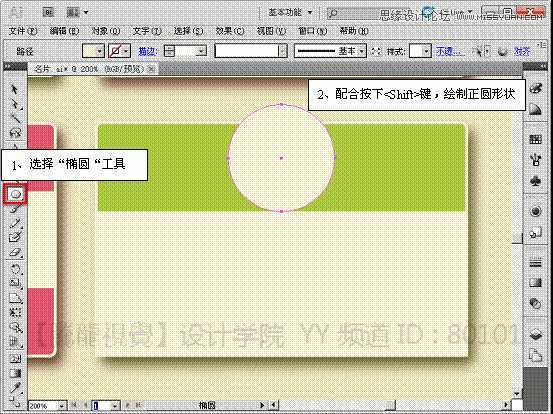553x414 pixels.
Task: Open the 窗口(W) menu
Action: tap(312, 31)
